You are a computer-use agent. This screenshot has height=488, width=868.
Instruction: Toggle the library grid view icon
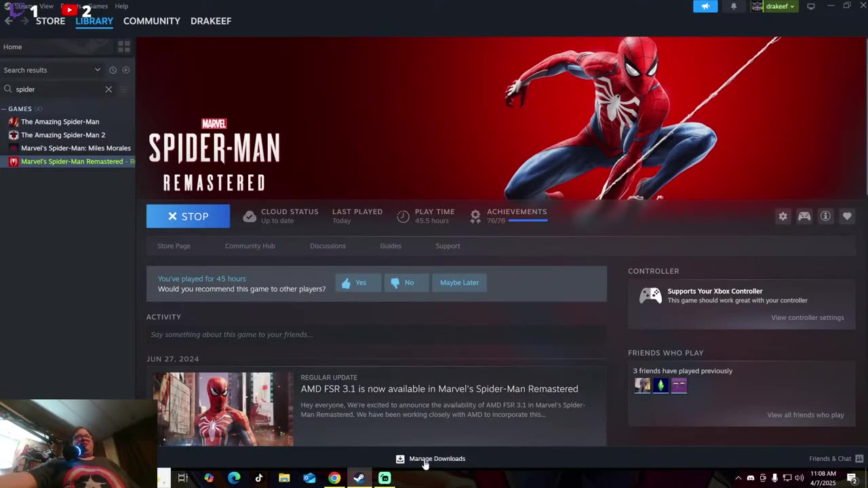124,47
